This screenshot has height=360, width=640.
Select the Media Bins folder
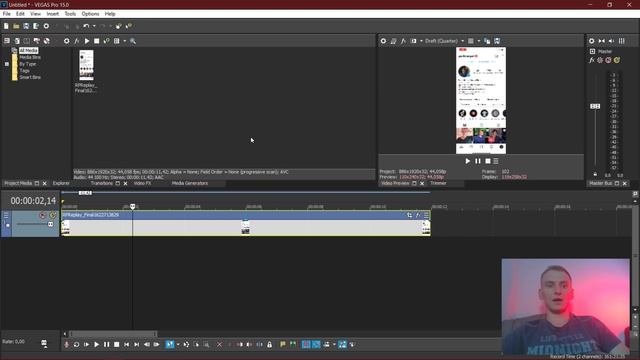[30, 57]
